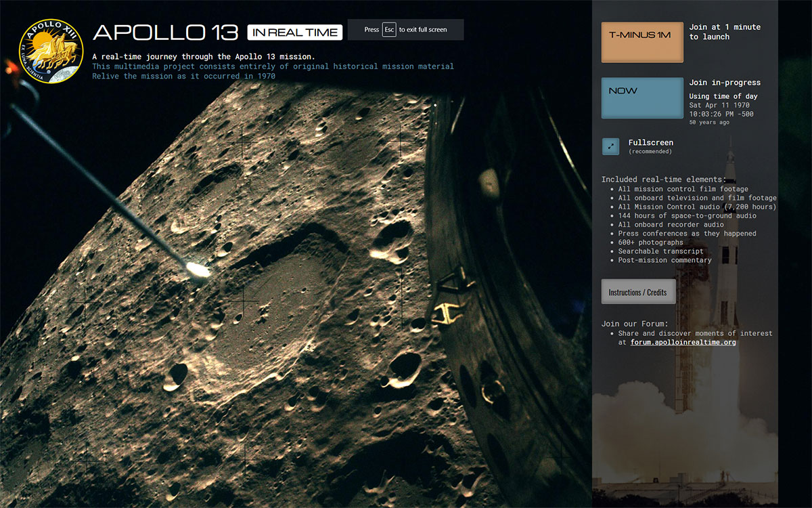This screenshot has height=508, width=812.
Task: Click the "Join in-progress" heading
Action: pos(725,83)
